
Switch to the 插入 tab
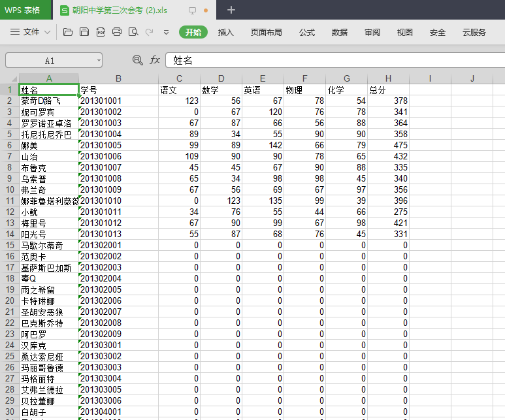pos(226,32)
